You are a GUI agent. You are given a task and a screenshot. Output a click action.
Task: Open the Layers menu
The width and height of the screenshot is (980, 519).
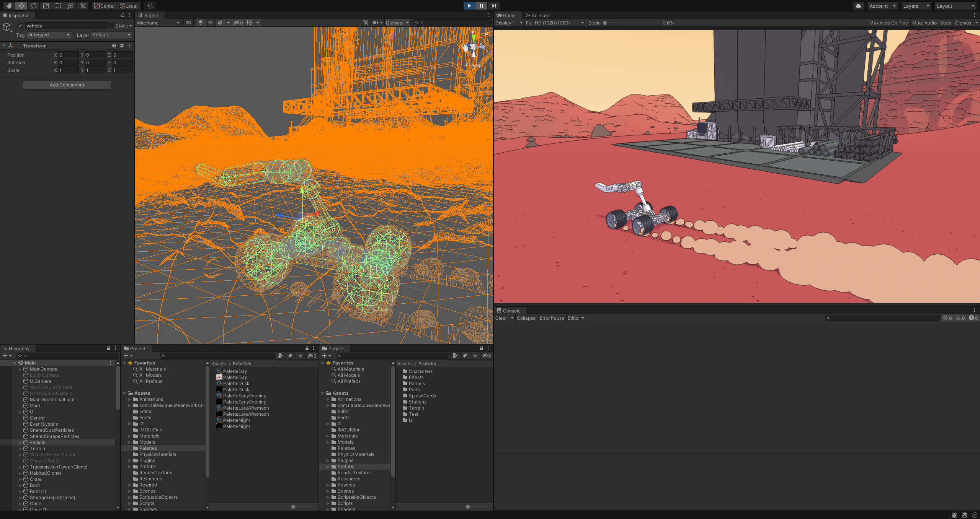(916, 6)
